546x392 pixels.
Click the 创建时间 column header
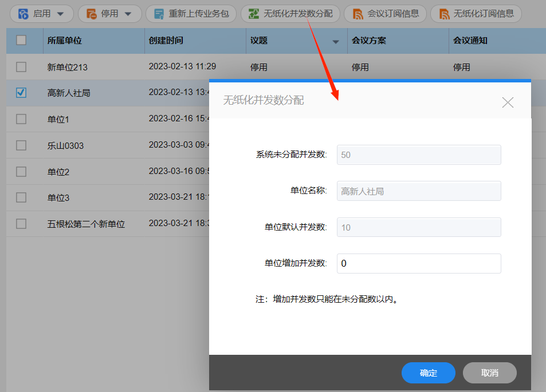[x=166, y=41]
